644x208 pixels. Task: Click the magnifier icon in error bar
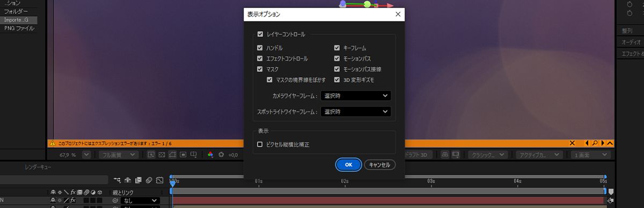point(595,143)
